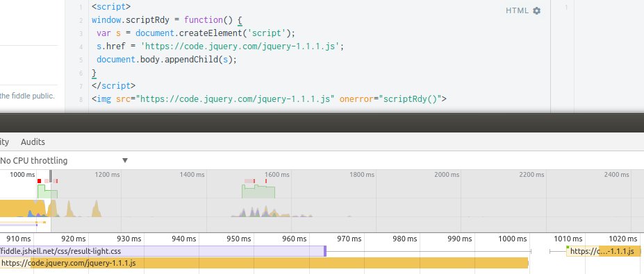Screen dimensions: 644x274
Task: Open the No CPU throttling dropdown
Action: (x=64, y=160)
